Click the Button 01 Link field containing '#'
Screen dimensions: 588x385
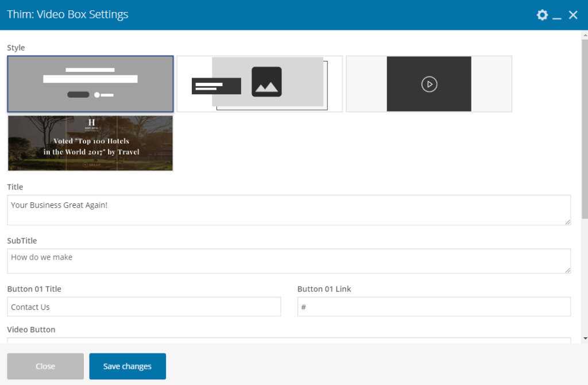point(434,307)
